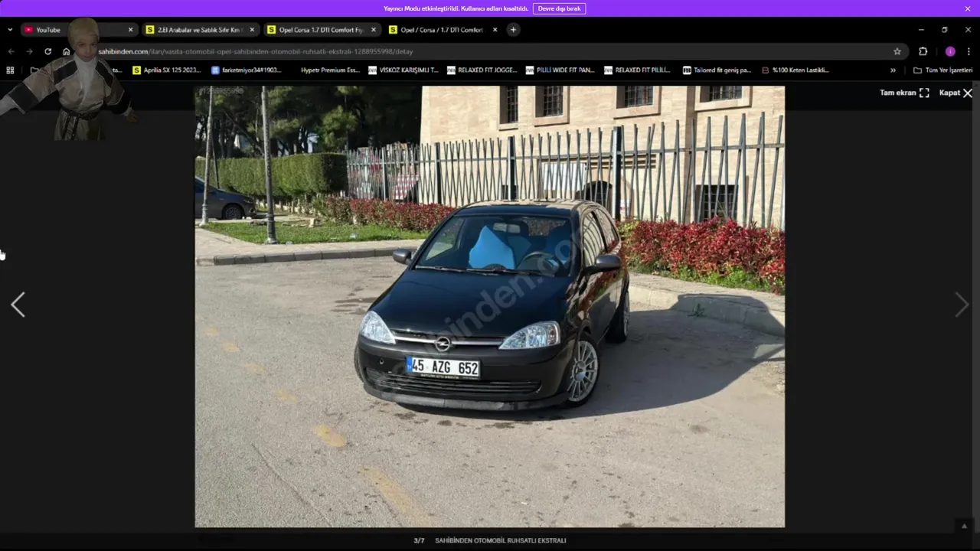980x551 pixels.
Task: Close the '2.El Arabalar' tab
Action: [252, 30]
